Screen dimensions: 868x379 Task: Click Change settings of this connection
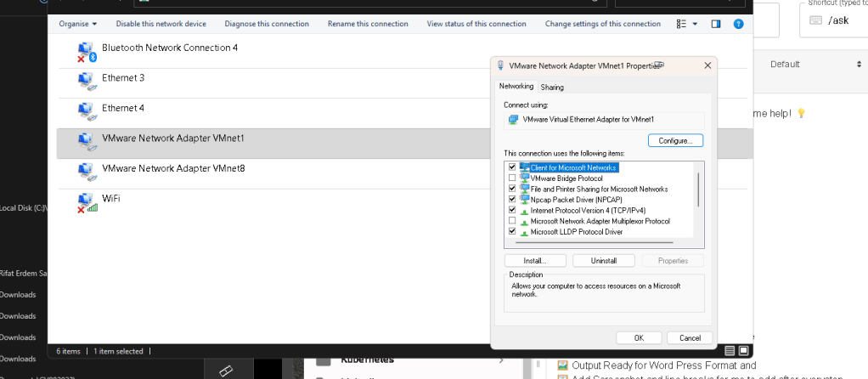tap(603, 24)
